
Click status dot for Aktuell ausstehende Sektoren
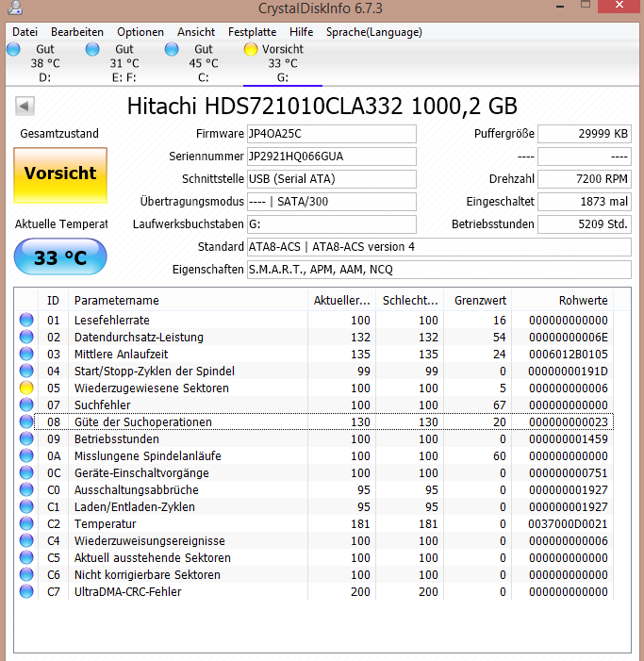pos(26,557)
